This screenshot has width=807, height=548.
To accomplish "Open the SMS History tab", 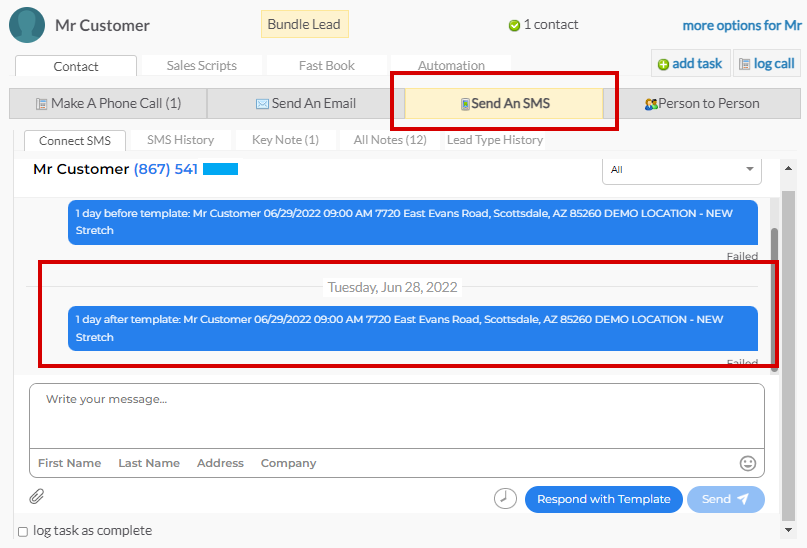I will point(180,140).
